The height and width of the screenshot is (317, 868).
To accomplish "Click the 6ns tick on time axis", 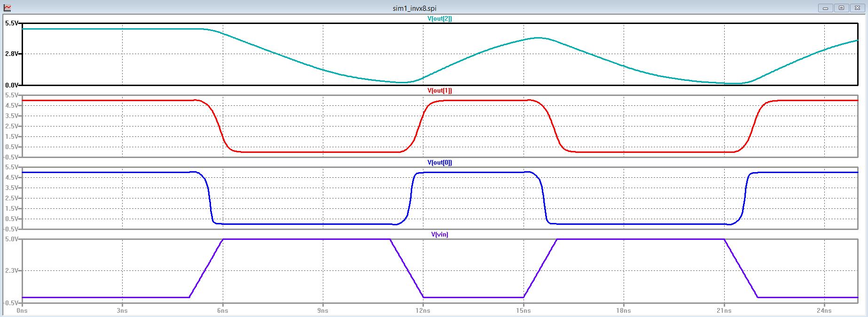I will pos(222,311).
